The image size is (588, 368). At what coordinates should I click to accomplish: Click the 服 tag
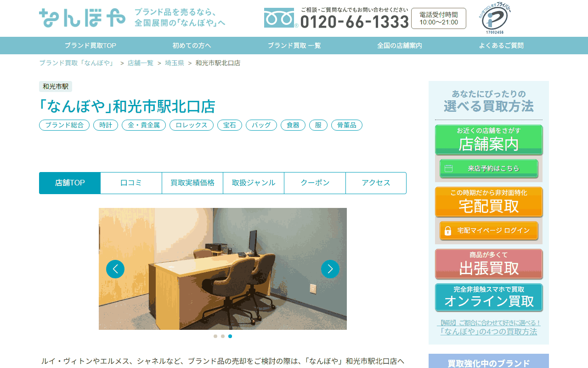(x=318, y=125)
